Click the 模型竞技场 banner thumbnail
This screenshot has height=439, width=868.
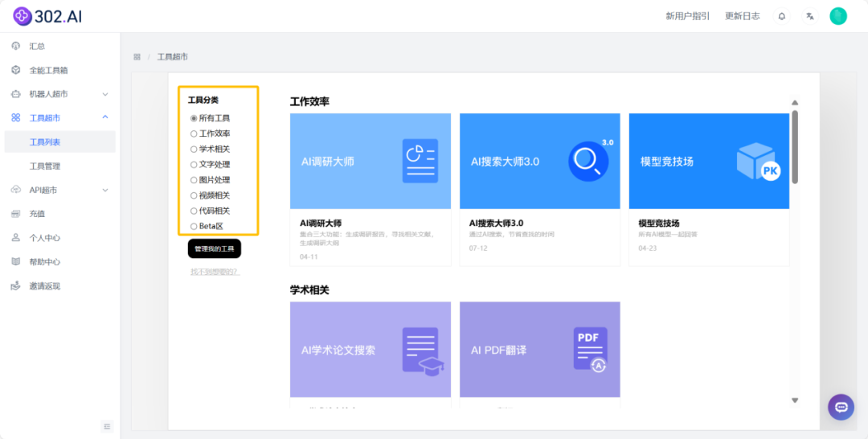[709, 161]
